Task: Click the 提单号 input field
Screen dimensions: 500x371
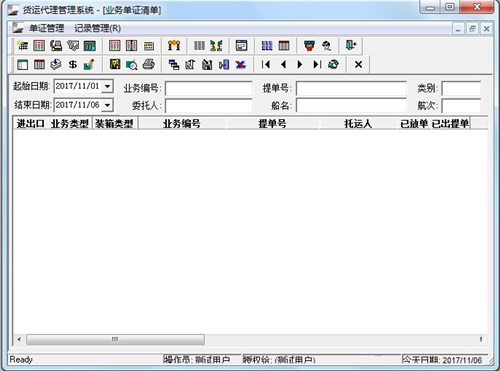Action: click(x=351, y=88)
